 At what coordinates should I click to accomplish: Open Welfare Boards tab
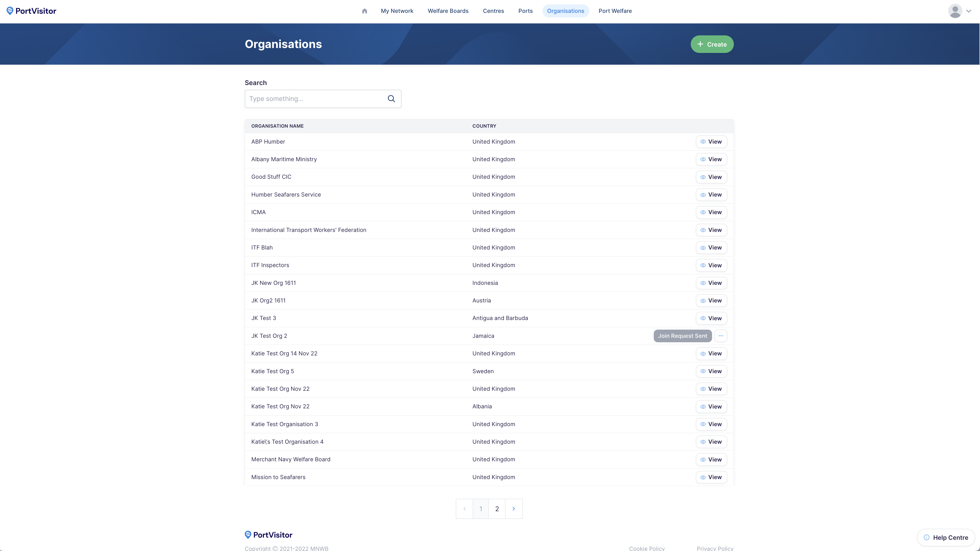448,11
